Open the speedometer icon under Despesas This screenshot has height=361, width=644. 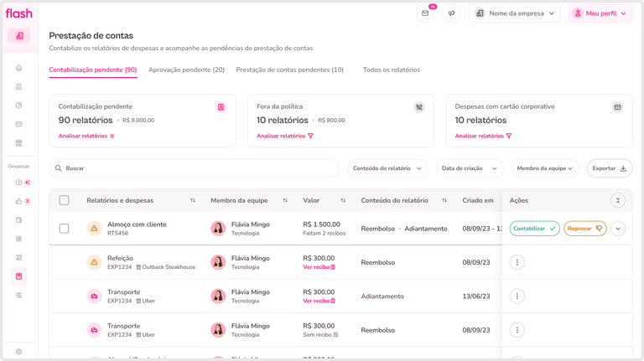(x=19, y=183)
